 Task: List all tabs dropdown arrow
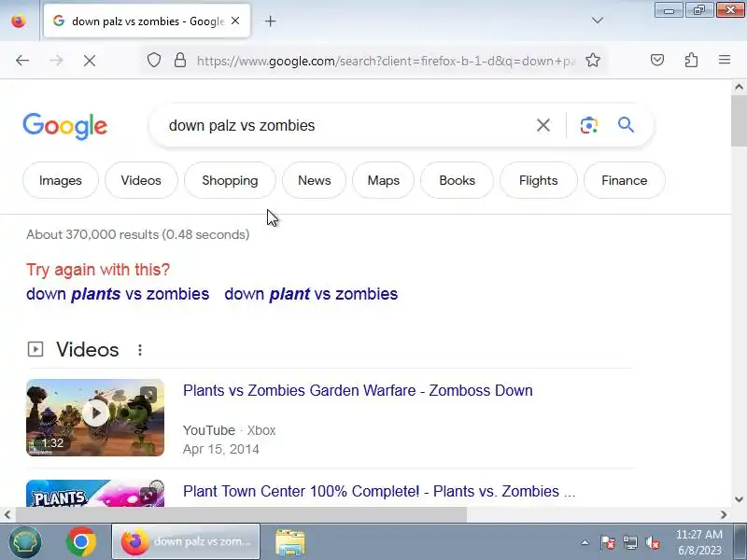click(597, 21)
